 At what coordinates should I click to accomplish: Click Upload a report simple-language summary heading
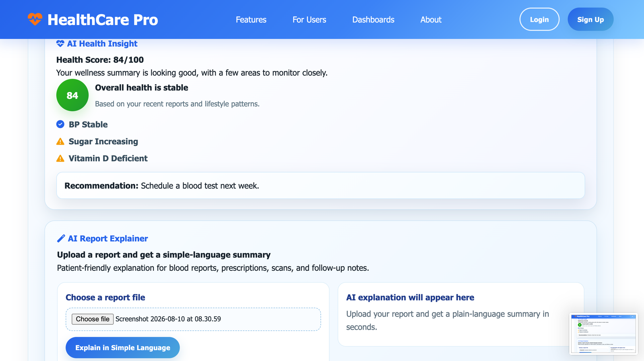coord(164,255)
